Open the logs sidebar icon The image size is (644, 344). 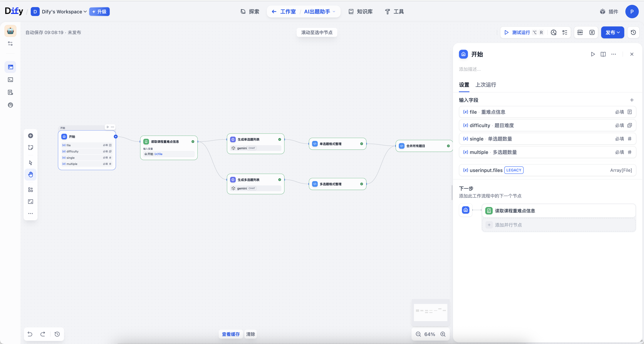pos(10,93)
